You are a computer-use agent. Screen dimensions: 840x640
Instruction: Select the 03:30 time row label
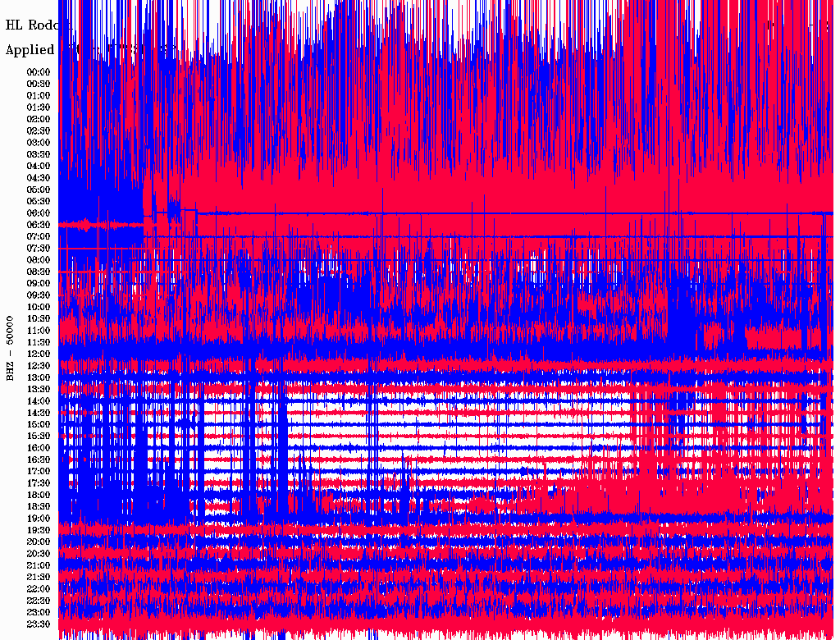pos(39,154)
